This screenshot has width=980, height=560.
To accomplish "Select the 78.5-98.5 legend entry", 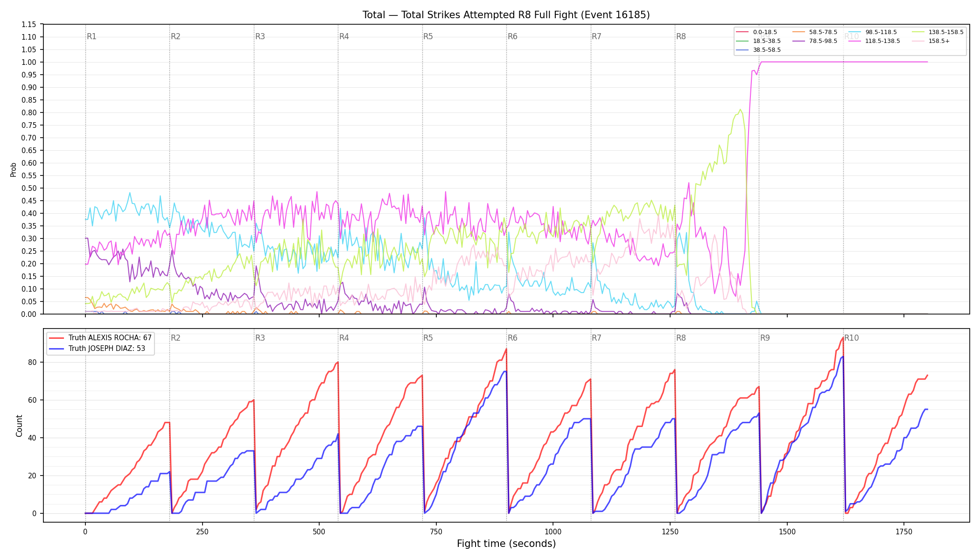I will 814,41.
